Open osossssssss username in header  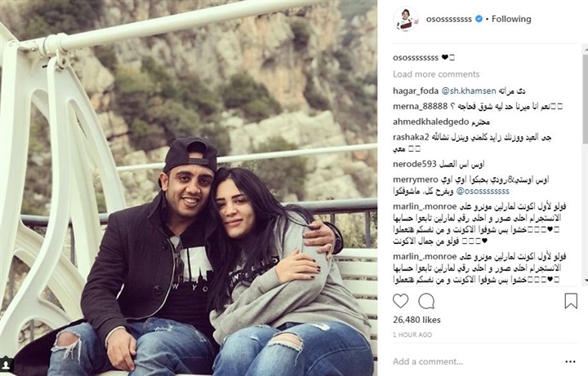click(x=449, y=19)
